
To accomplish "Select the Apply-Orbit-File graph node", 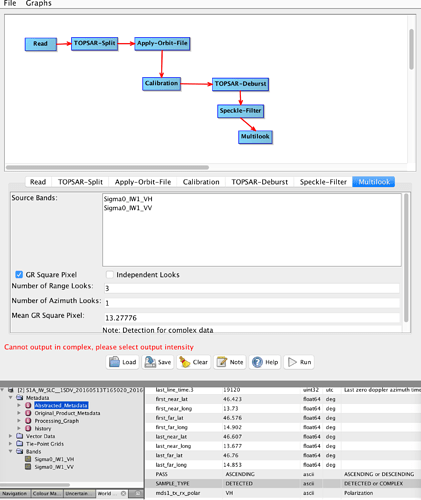I will [x=162, y=44].
